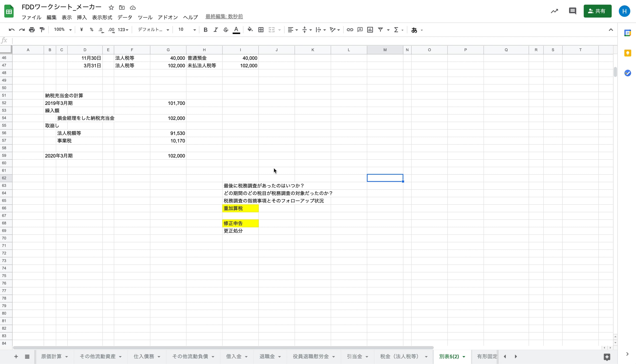
Task: Toggle bold formatting
Action: pos(205,30)
